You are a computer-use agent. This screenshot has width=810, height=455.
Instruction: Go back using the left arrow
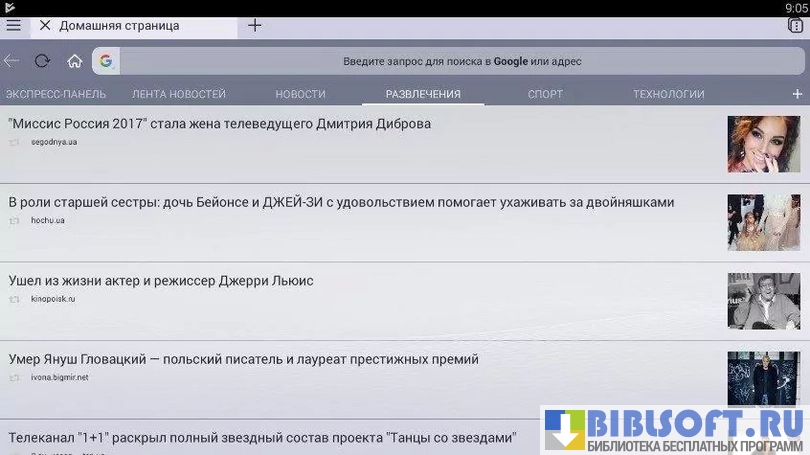coord(12,61)
